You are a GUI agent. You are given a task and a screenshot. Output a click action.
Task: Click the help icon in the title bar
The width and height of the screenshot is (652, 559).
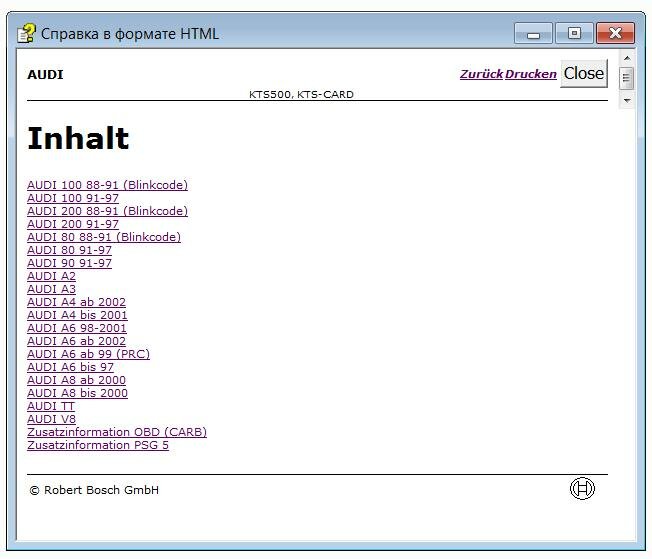point(27,33)
